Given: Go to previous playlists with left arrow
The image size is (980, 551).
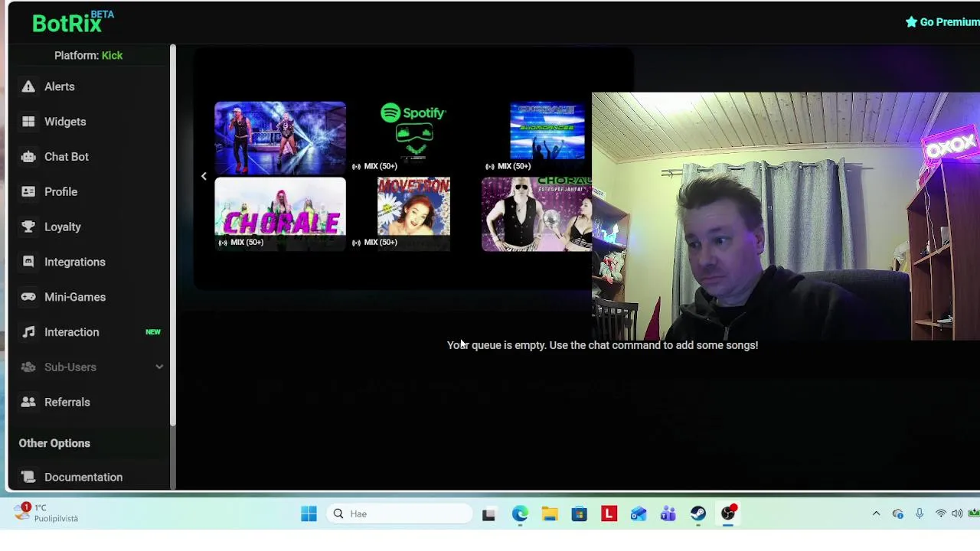Looking at the screenshot, I should tap(204, 176).
